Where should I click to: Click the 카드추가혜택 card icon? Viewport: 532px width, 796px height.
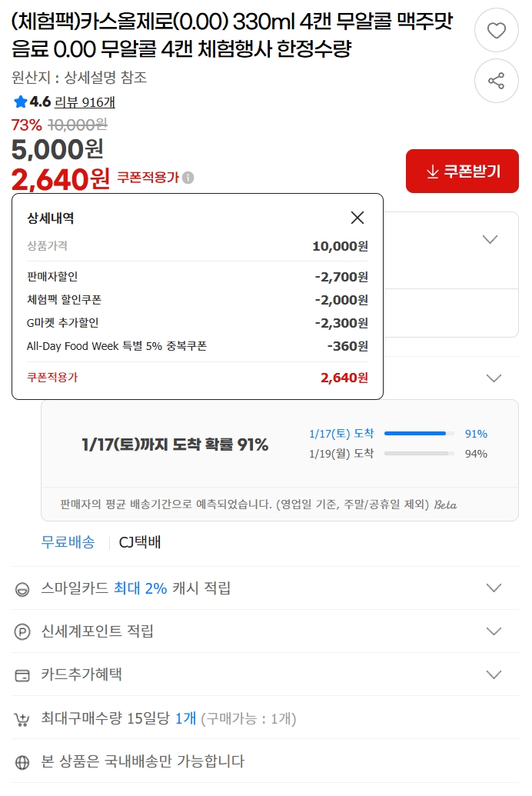pyautogui.click(x=22, y=675)
